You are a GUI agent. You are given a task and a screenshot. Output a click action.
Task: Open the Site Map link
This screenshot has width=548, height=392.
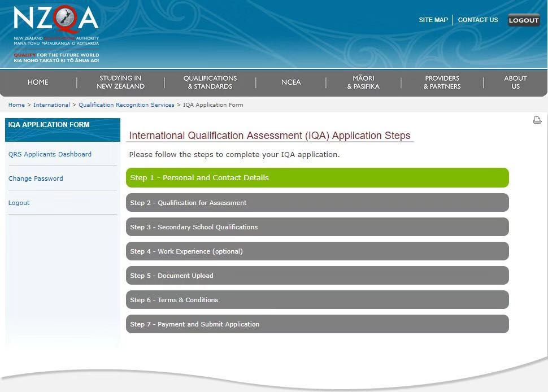pyautogui.click(x=433, y=20)
